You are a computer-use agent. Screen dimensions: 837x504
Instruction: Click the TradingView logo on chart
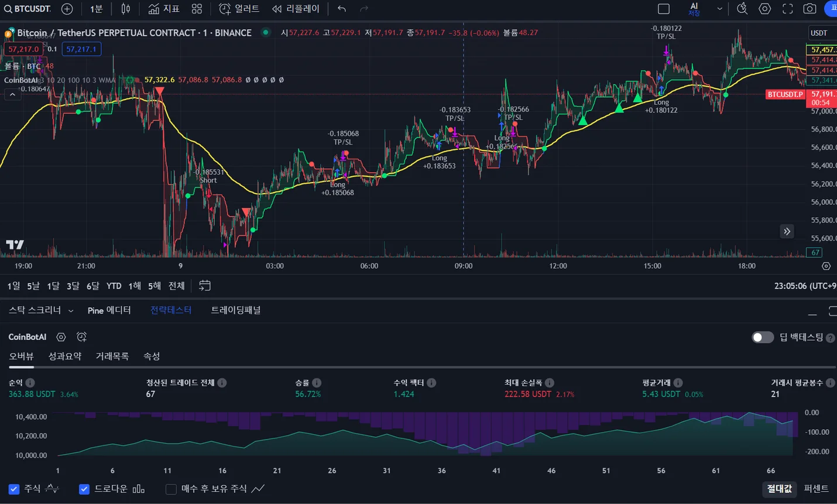15,245
